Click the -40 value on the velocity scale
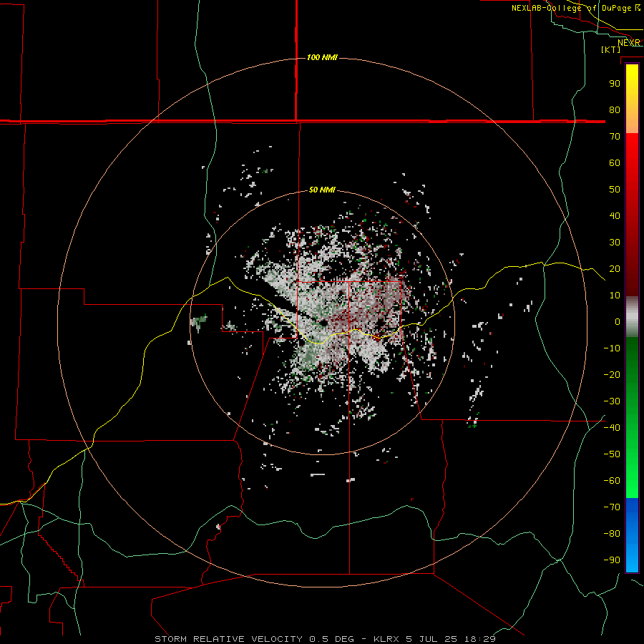Image resolution: width=644 pixels, height=644 pixels. [x=612, y=428]
